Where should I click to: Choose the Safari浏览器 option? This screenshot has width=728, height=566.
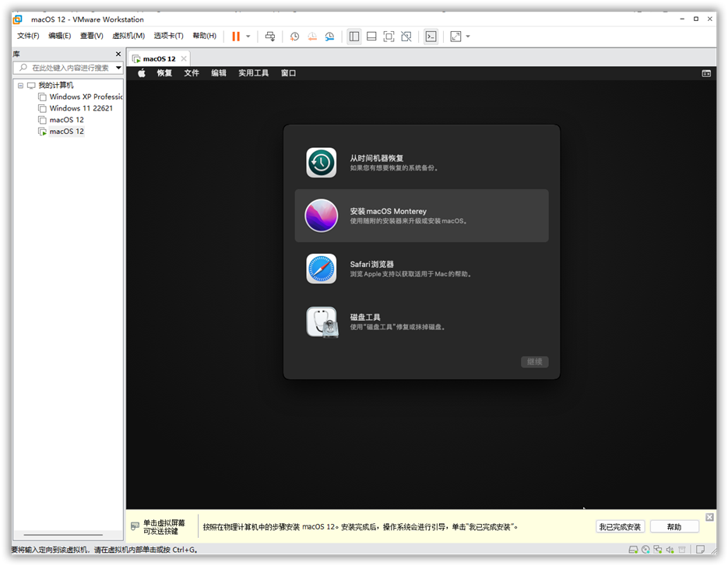point(421,269)
